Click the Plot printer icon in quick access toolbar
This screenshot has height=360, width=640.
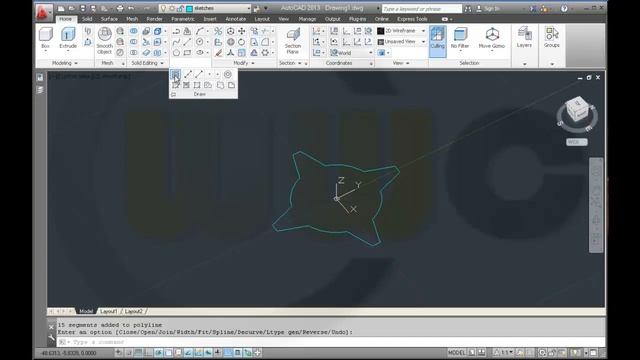(120, 9)
